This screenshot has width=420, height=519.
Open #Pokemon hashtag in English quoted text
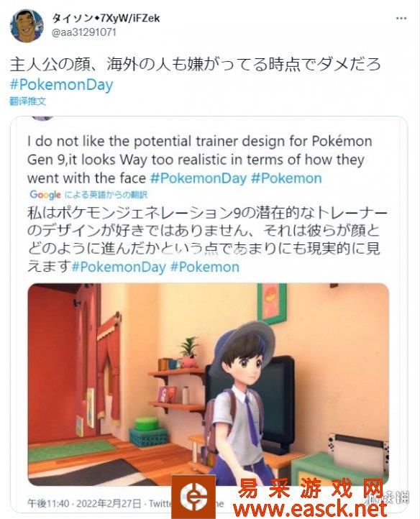coord(286,178)
